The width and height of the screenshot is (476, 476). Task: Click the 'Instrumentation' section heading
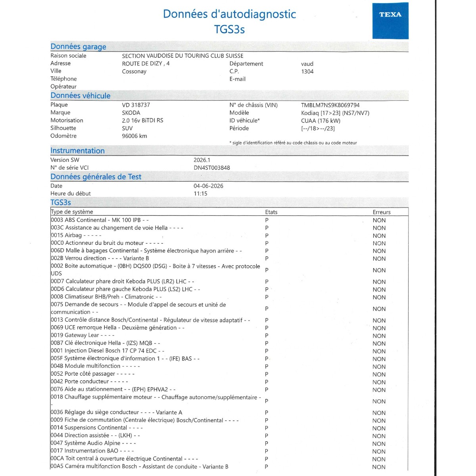77,151
